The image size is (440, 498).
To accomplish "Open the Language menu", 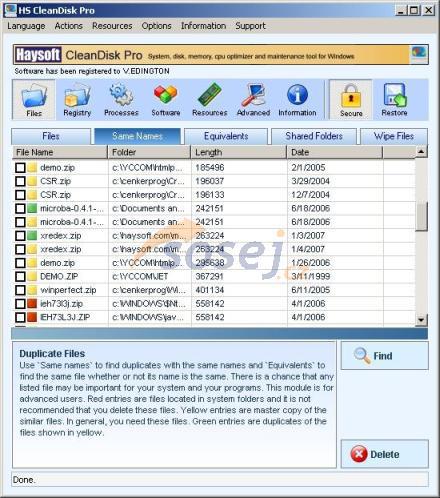I will (26, 26).
